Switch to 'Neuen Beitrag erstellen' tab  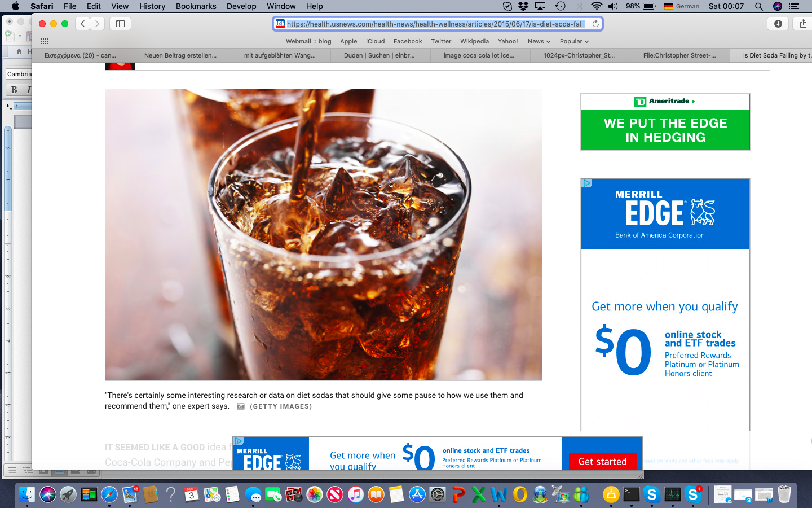(180, 55)
